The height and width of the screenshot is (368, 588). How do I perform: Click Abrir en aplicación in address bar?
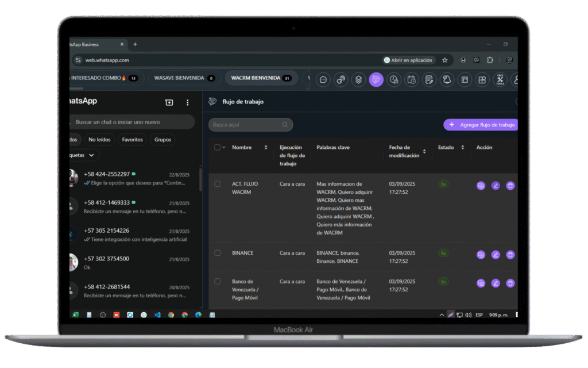click(x=409, y=60)
